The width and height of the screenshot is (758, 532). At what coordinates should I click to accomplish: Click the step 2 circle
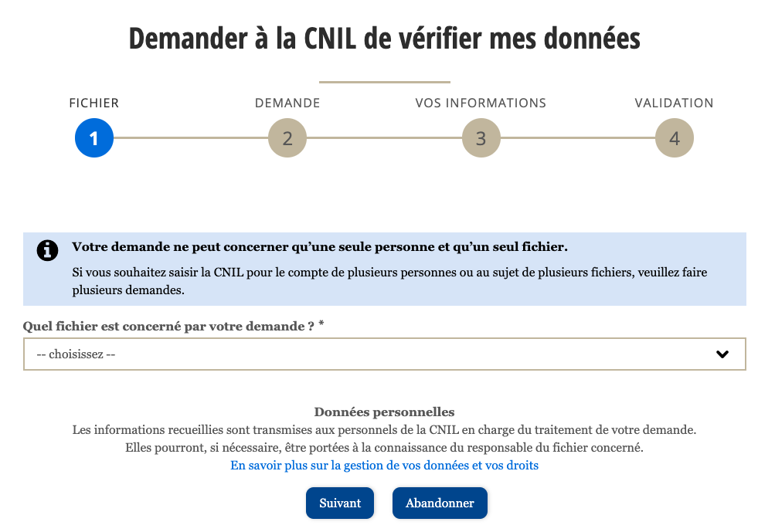click(287, 138)
